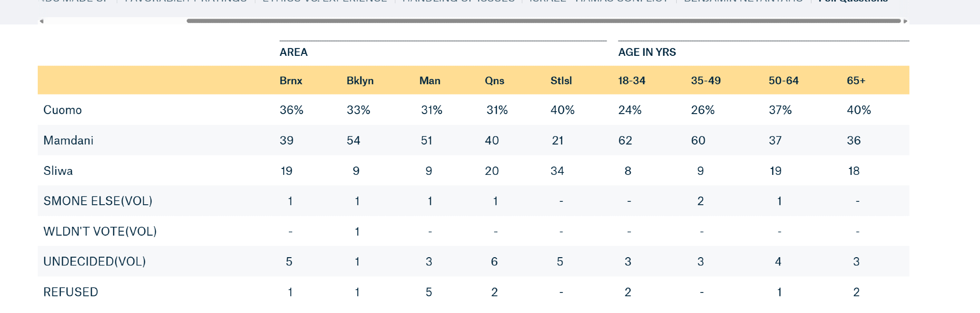The height and width of the screenshot is (313, 980).
Task: Select the Brnx column header
Action: 291,81
